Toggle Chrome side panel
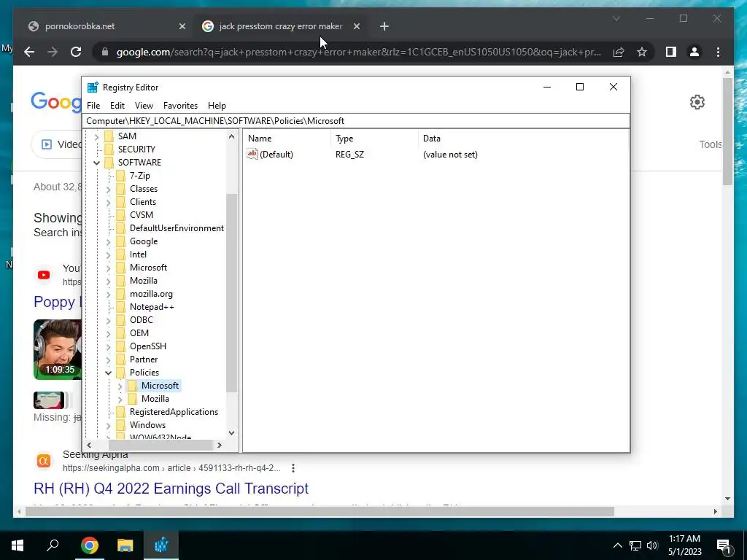The width and height of the screenshot is (747, 560). (671, 52)
